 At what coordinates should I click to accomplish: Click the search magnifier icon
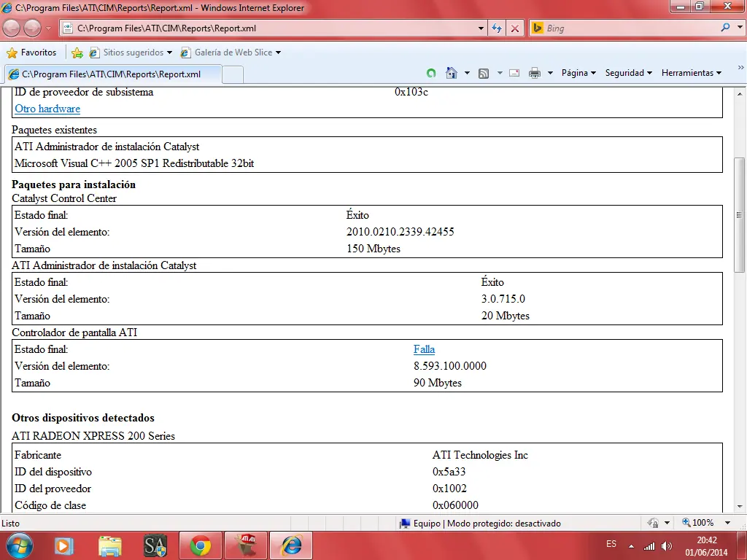726,28
